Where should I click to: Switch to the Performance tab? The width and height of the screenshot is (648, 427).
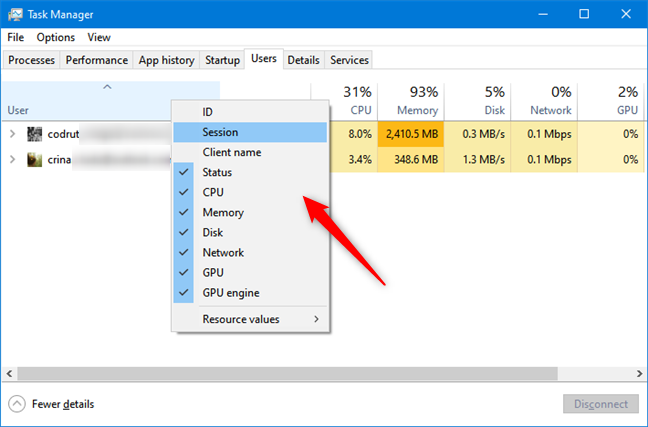97,60
